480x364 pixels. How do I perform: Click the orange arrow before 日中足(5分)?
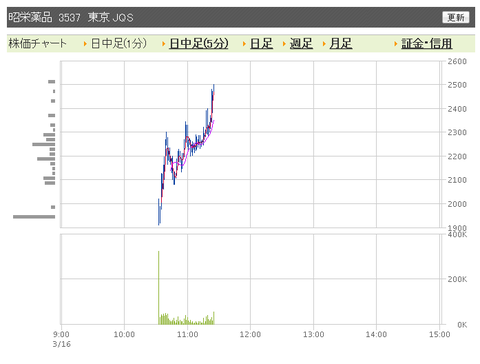point(164,44)
